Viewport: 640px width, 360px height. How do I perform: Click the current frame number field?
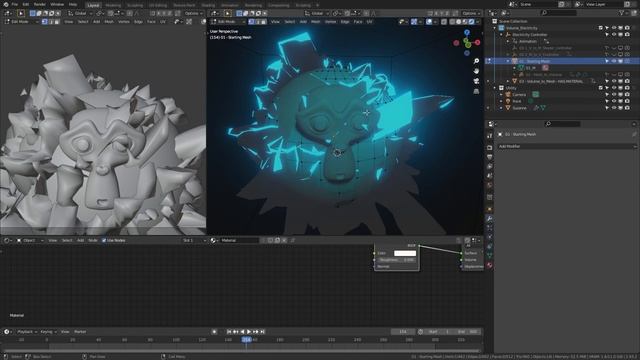[403, 332]
